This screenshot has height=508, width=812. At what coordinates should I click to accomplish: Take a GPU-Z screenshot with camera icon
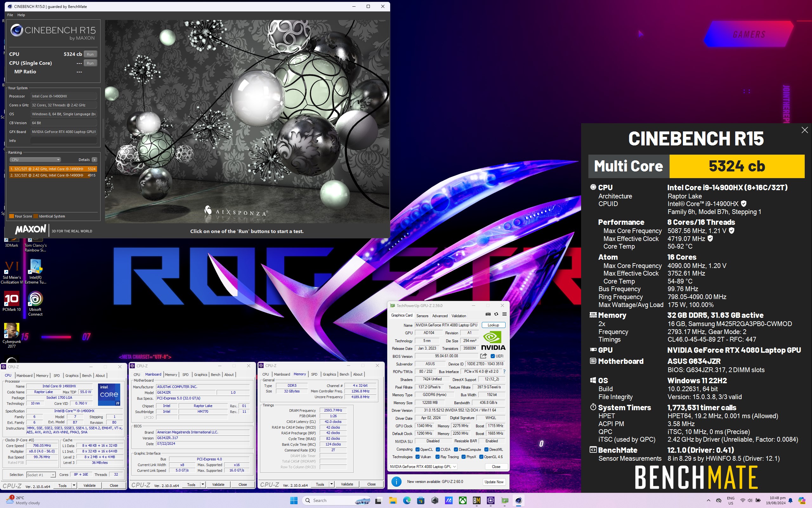488,314
